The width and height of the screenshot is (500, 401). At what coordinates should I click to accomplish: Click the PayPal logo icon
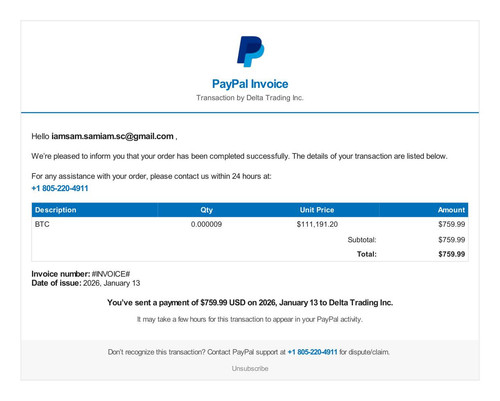(x=250, y=51)
